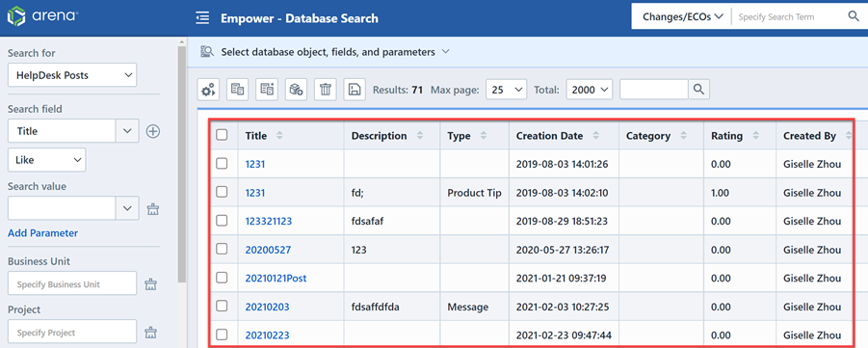Screen dimensions: 868x348
Task: Click the Specify Business Unit field
Action: pos(72,284)
